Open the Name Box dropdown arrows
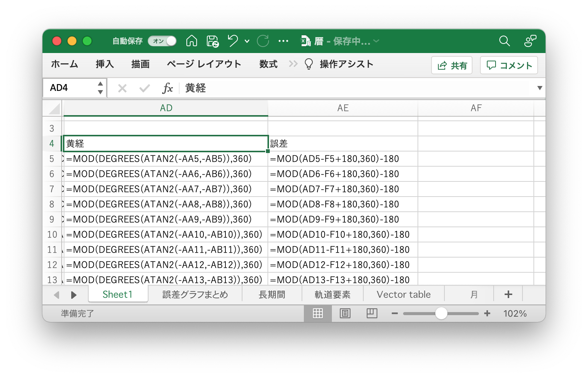 coord(100,88)
